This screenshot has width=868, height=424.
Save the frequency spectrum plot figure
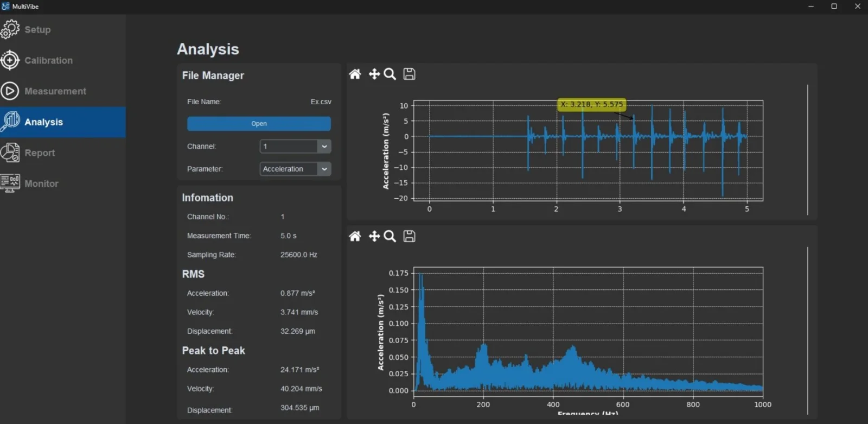(410, 236)
